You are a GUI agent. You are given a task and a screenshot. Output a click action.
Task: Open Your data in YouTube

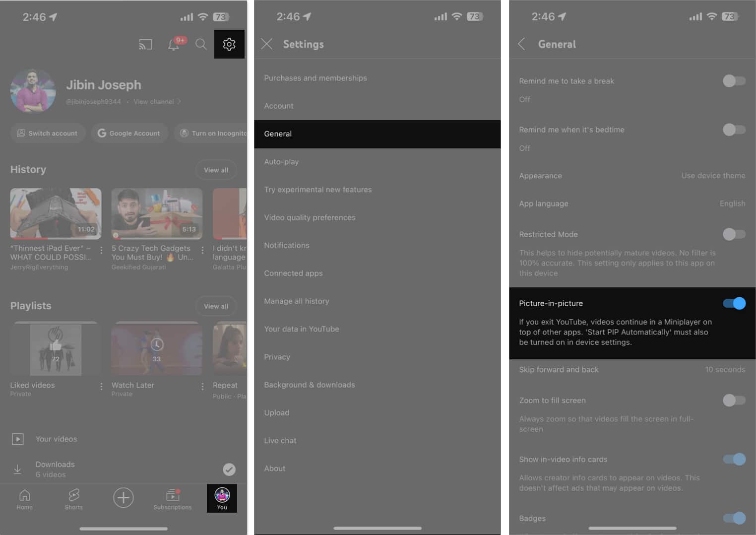click(x=377, y=329)
